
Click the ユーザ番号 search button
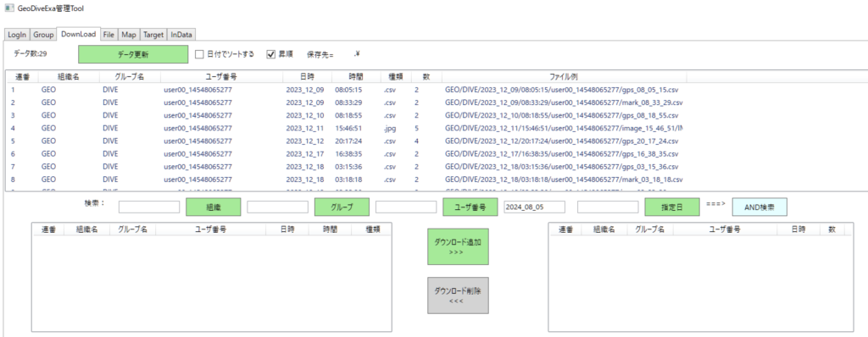(x=470, y=207)
